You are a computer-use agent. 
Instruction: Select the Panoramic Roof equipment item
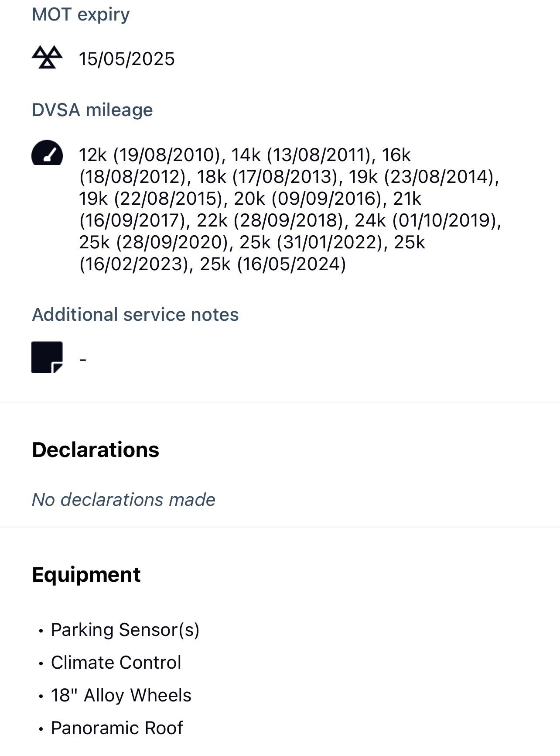coord(117,728)
